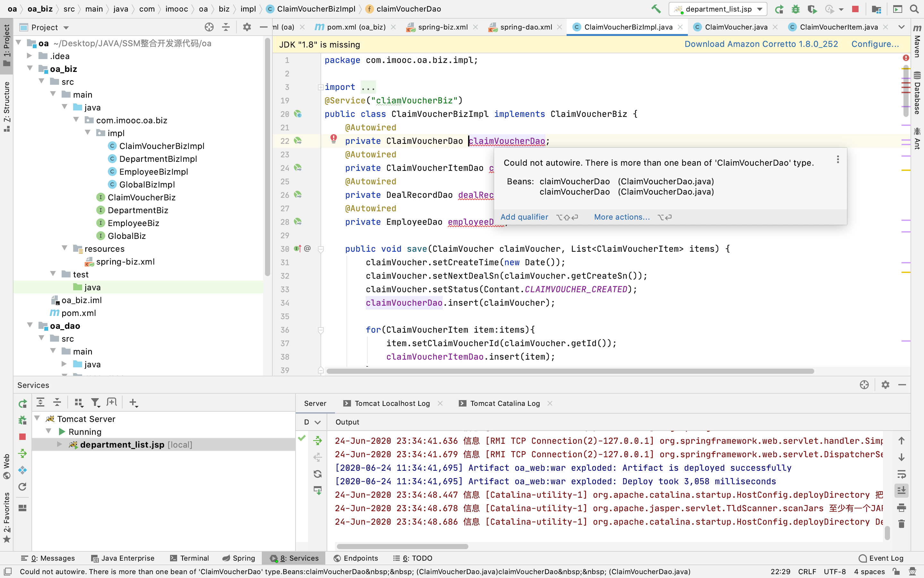924x578 pixels.
Task: Collapse the resources folder node
Action: click(64, 248)
